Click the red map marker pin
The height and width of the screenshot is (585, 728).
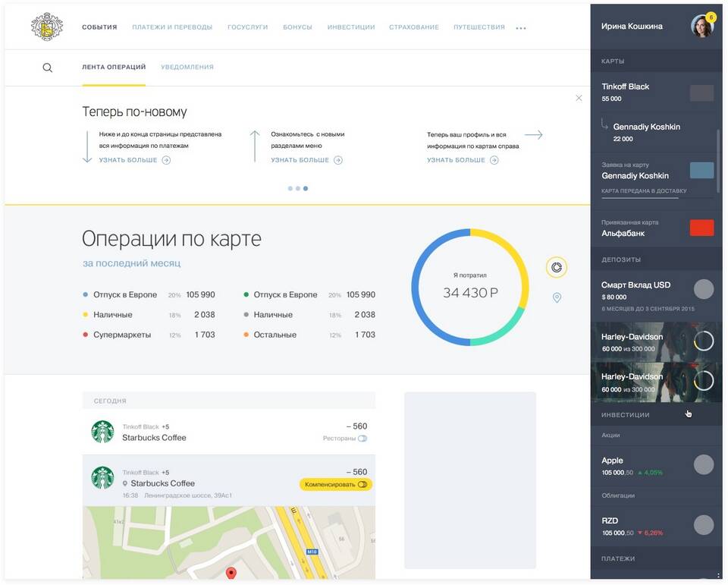coord(231,574)
